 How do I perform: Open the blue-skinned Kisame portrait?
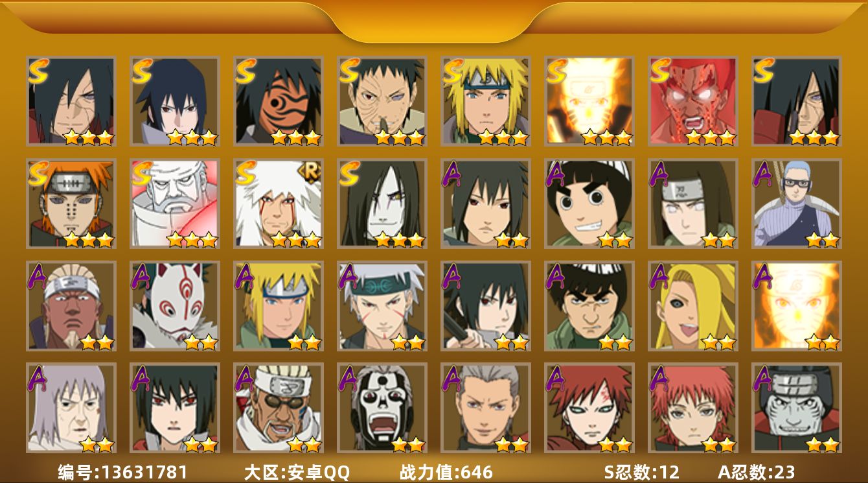(x=796, y=408)
